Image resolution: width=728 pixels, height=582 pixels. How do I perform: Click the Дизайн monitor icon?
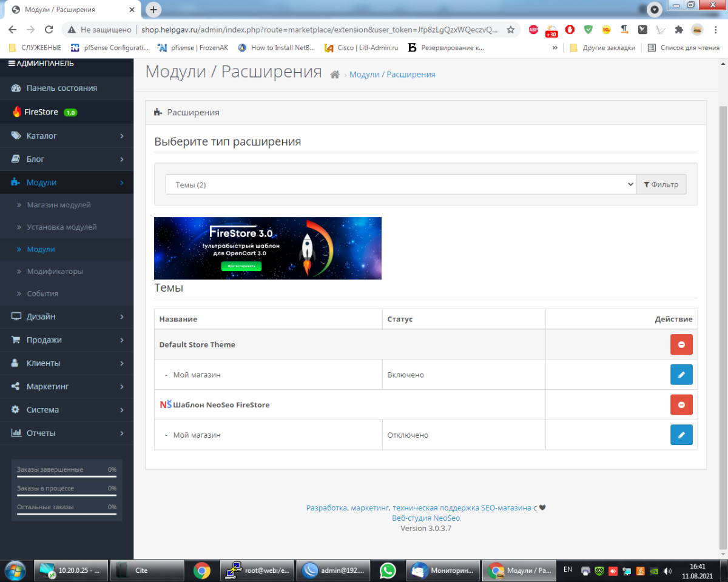[x=16, y=316]
